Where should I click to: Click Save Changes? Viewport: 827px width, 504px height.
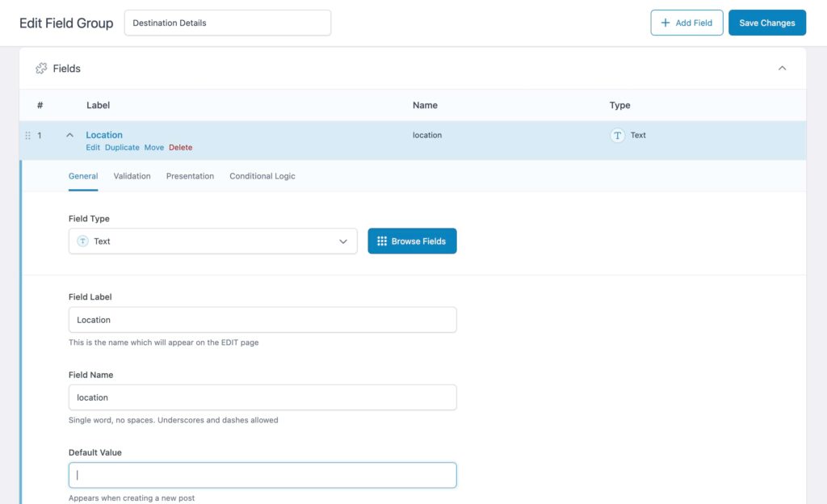pyautogui.click(x=767, y=23)
